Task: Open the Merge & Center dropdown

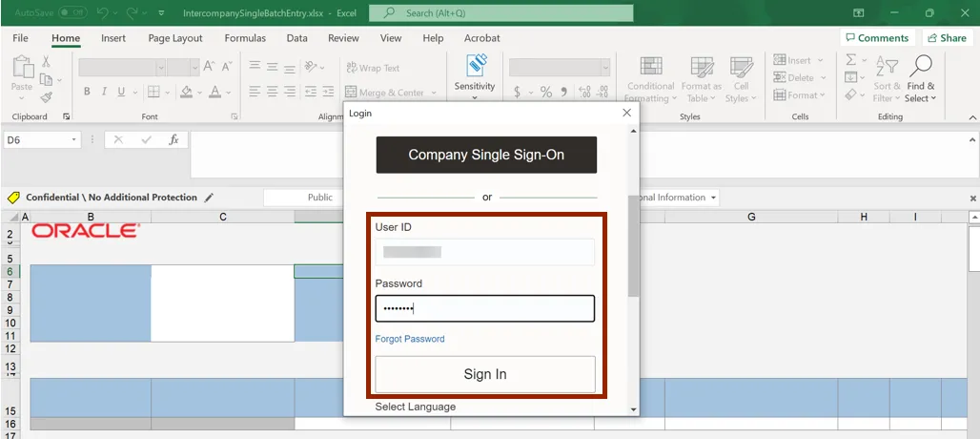Action: (x=433, y=93)
